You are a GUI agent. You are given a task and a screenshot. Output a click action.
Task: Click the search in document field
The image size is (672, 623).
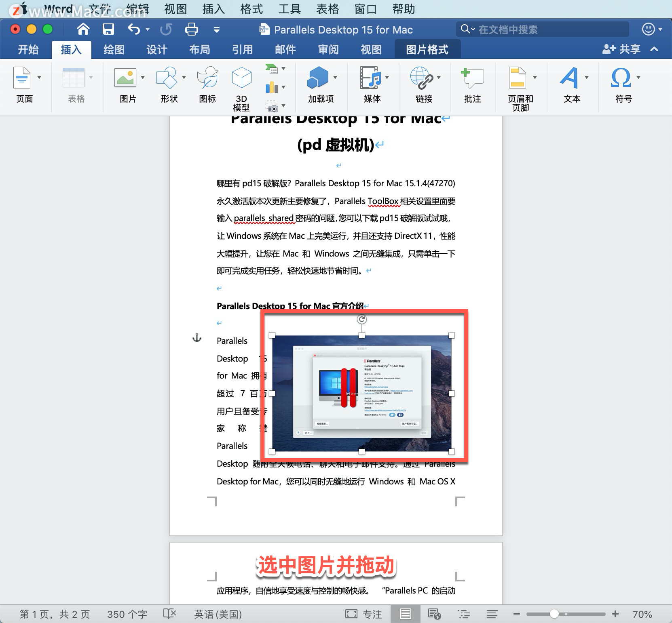pos(542,29)
